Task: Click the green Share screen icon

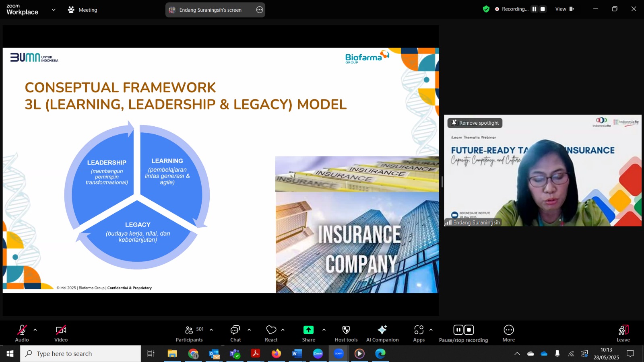Action: point(308,330)
